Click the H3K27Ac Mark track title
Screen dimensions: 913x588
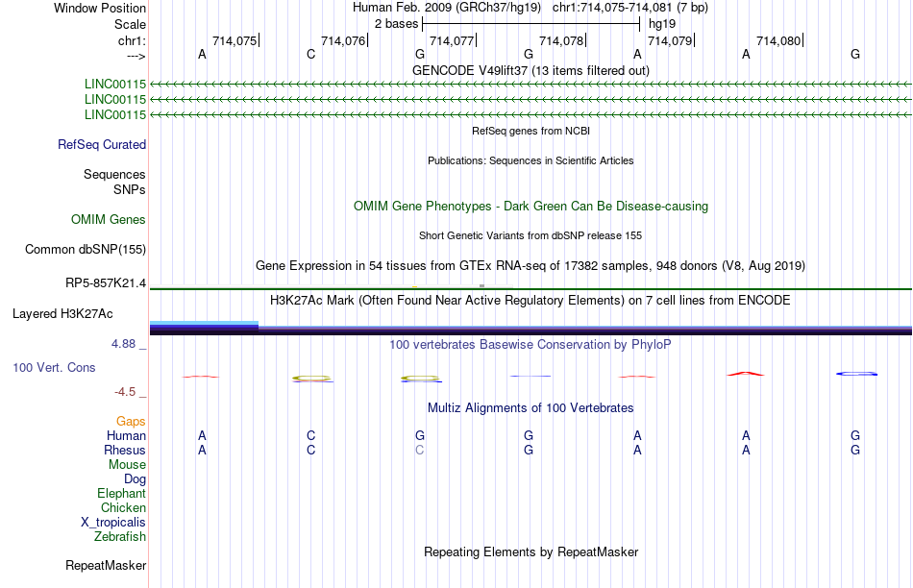pos(531,301)
